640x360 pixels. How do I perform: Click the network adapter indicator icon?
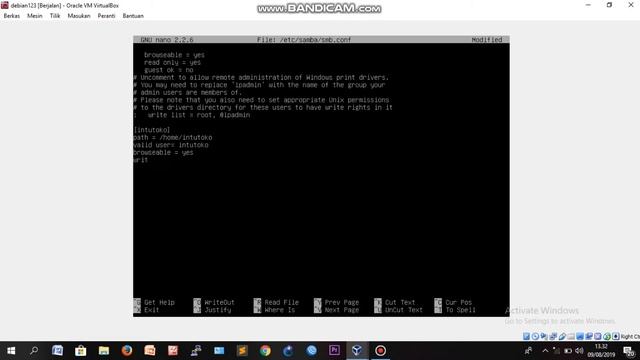click(x=553, y=336)
